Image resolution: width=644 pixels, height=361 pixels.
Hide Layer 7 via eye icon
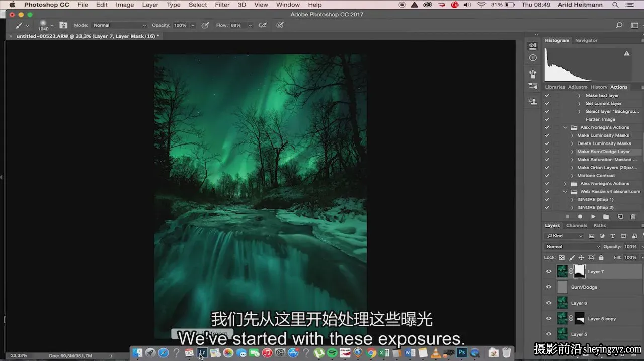[549, 272]
